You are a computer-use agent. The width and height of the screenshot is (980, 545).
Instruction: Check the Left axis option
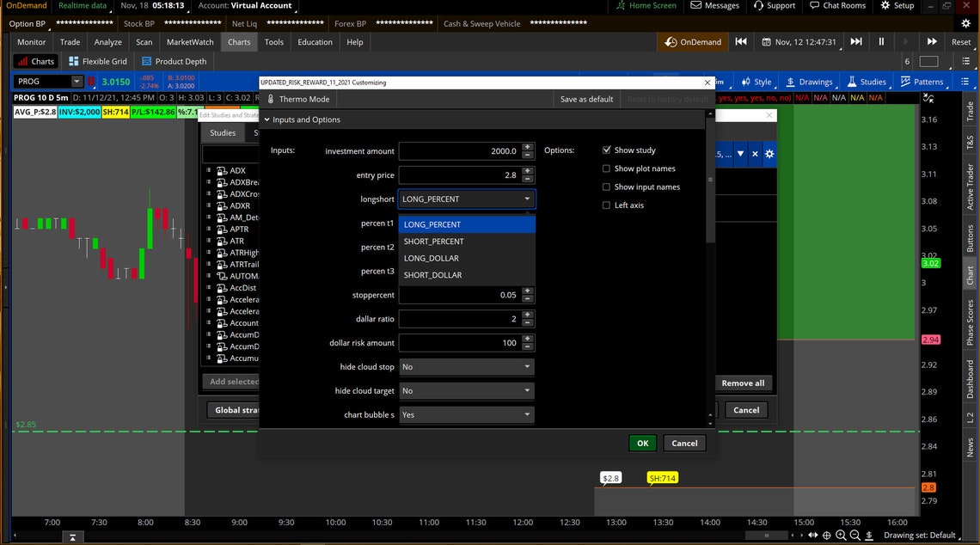tap(606, 205)
